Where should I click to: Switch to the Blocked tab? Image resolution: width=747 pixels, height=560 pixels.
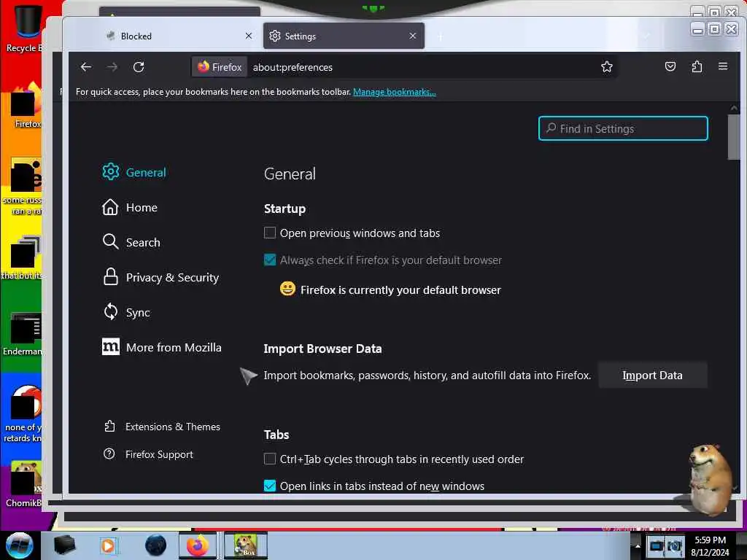(x=178, y=36)
